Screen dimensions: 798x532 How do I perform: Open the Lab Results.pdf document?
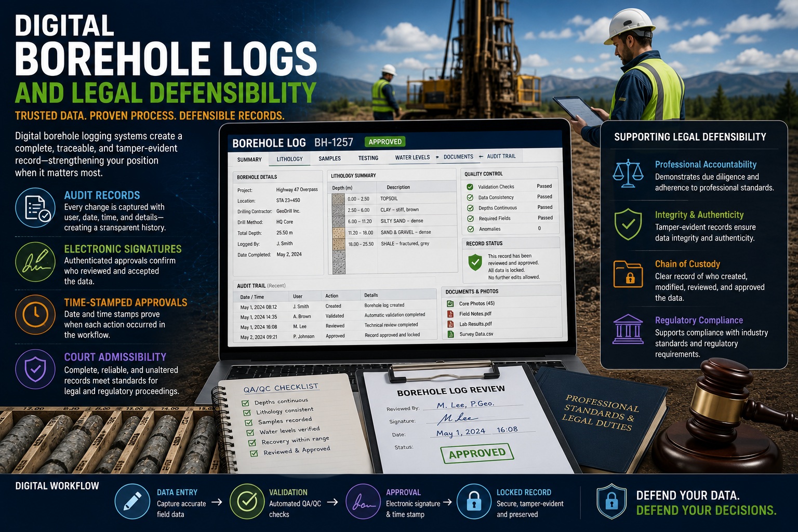tap(475, 324)
